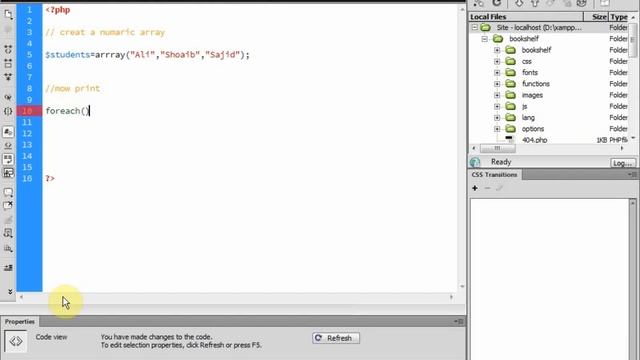
Task: Toggle Highlight Invalid Code
Action: [8, 146]
